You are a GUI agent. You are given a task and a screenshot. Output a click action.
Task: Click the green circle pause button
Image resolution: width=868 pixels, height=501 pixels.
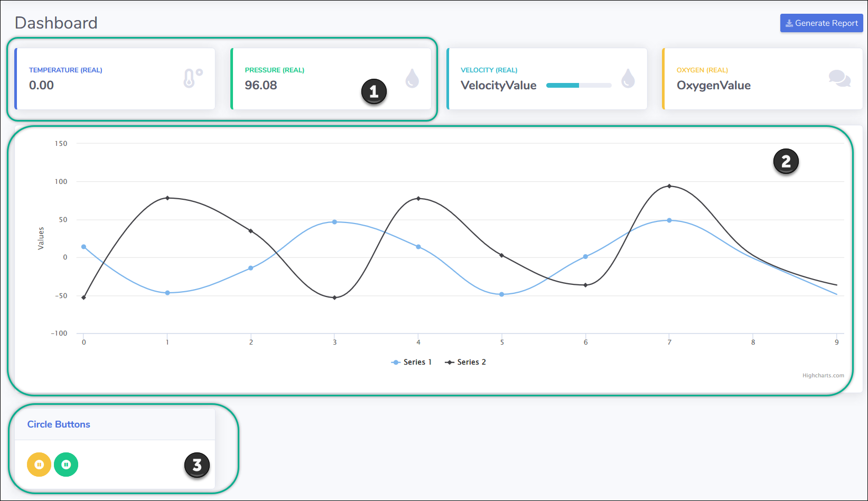(x=66, y=465)
